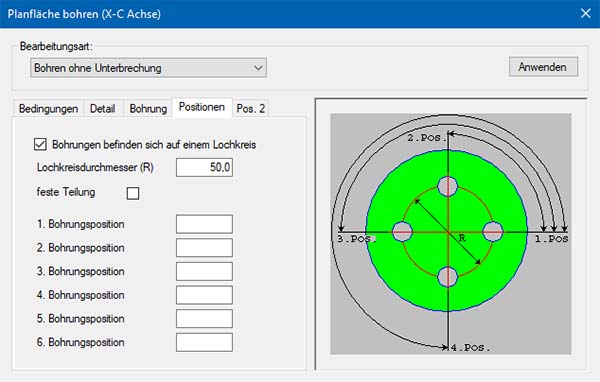Click the 4. Bohrungsposition input box
600x382 pixels.
point(204,295)
